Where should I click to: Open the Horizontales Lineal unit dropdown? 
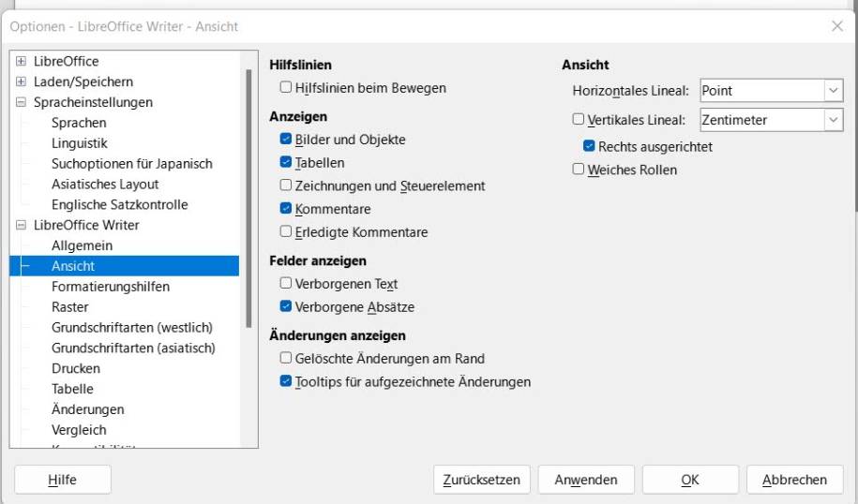[833, 90]
